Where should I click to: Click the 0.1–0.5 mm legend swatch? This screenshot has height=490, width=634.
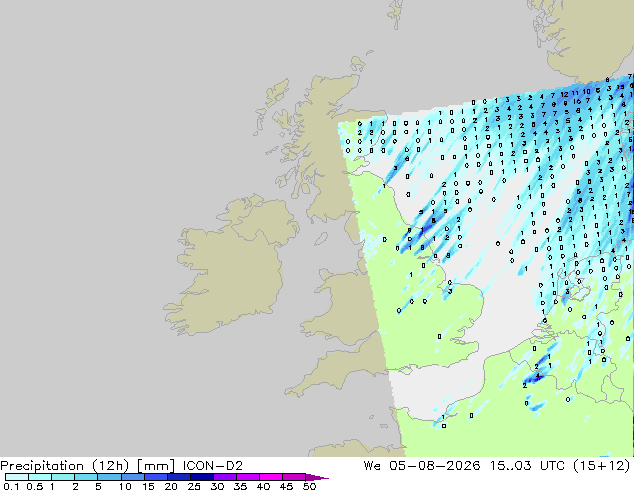[17, 477]
